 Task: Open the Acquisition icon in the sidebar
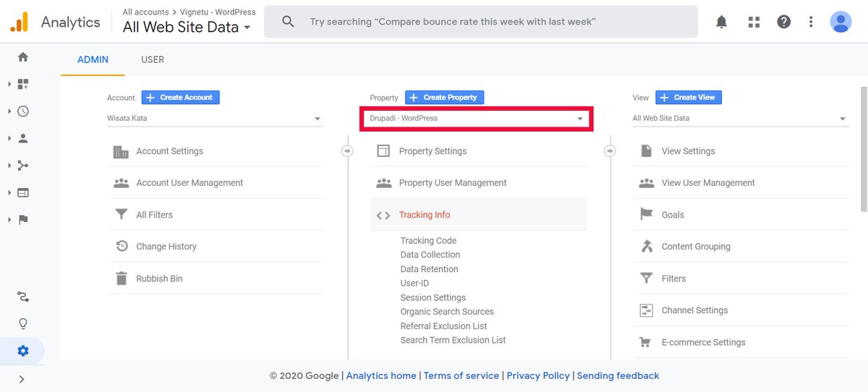(23, 166)
